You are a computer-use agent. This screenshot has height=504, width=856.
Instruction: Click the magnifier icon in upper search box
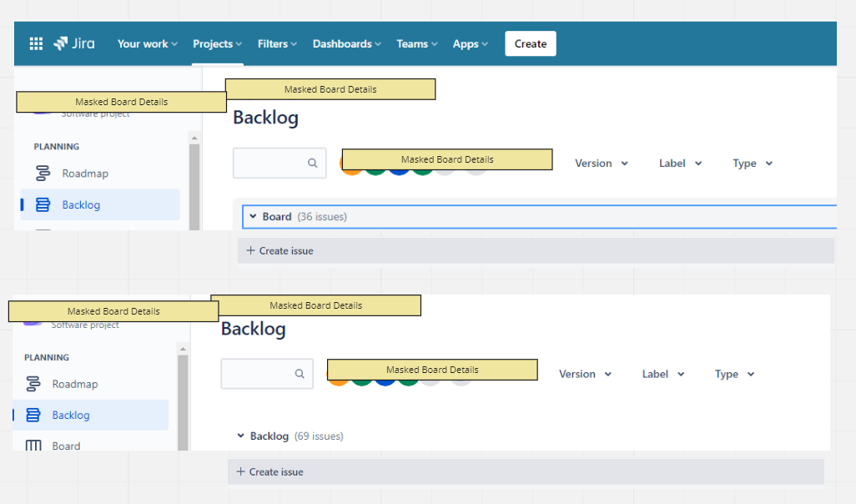pos(312,163)
